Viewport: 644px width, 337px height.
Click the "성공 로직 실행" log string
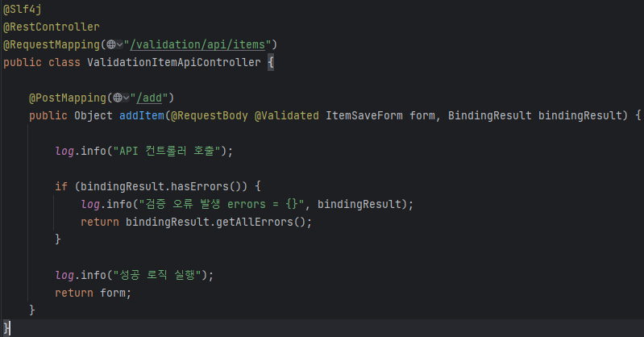(x=157, y=275)
